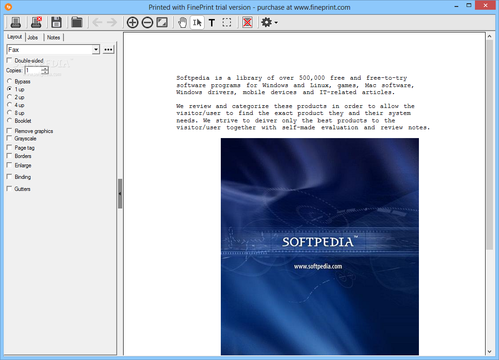Toggle the Gutters checkbox
Screen dimensions: 499x360
point(9,188)
